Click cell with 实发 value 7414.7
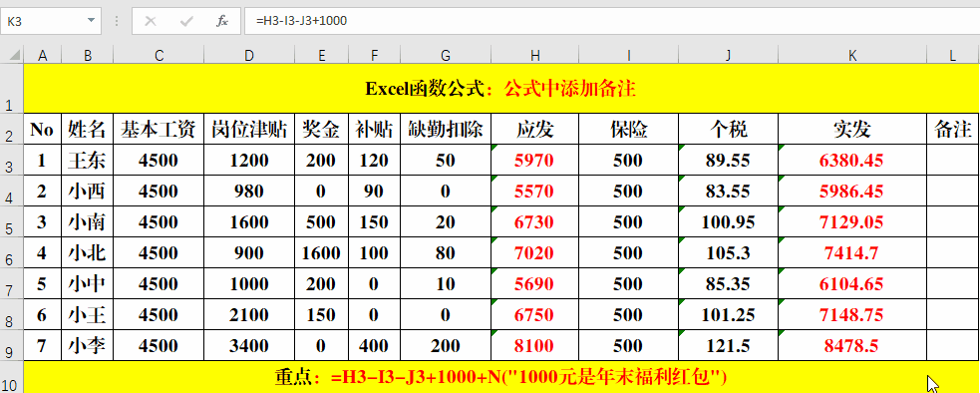This screenshot has width=980, height=393. click(x=852, y=252)
